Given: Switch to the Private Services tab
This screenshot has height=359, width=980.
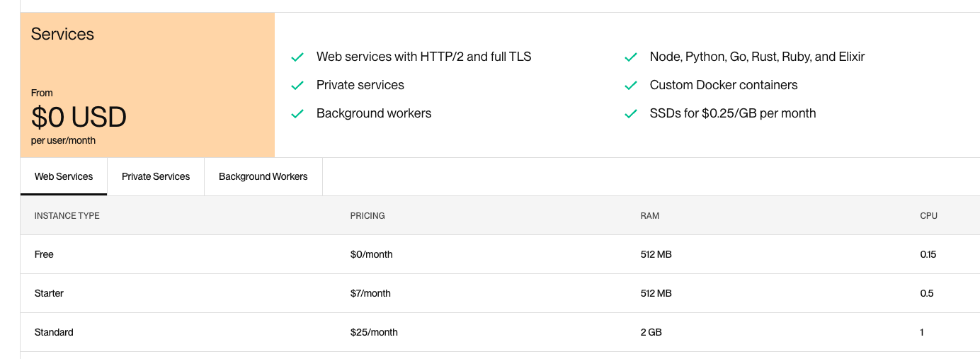Looking at the screenshot, I should click(x=156, y=176).
